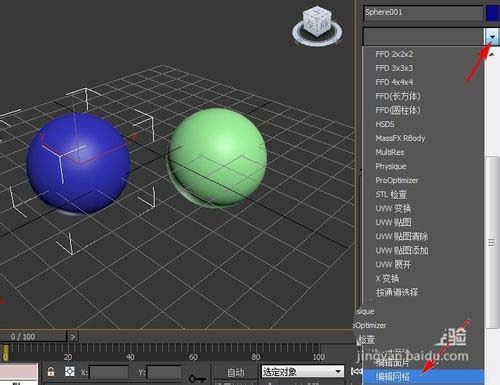Select FFD(圆柱体) modifier
The width and height of the screenshot is (500, 385).
point(398,110)
